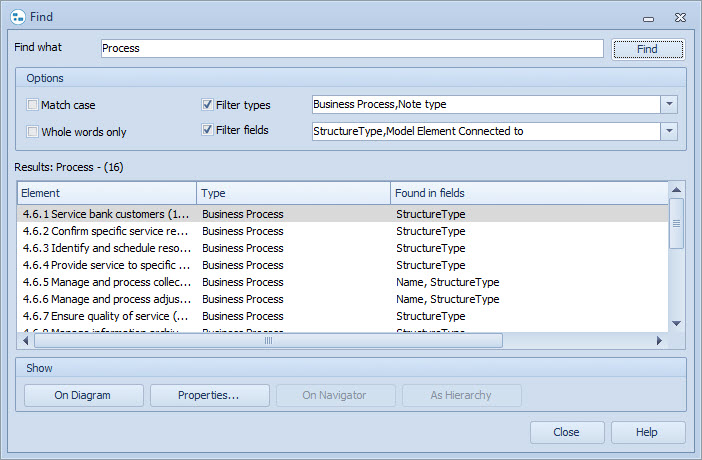
Task: Enable the Match case checkbox
Action: (x=33, y=105)
